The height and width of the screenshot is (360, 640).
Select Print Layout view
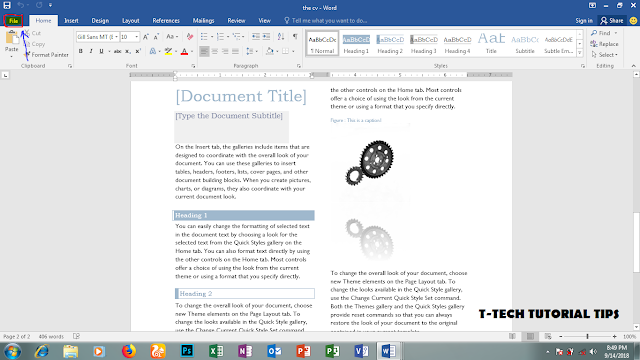pos(530,336)
